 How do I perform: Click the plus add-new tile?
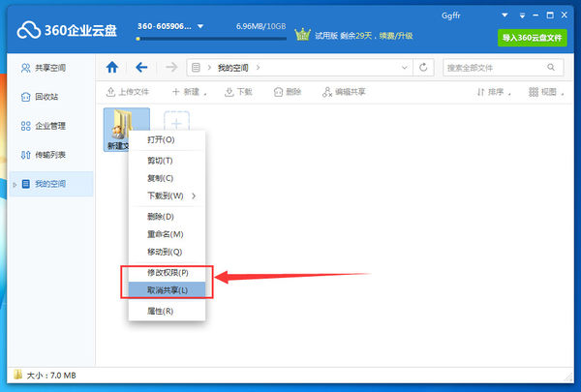pyautogui.click(x=177, y=121)
